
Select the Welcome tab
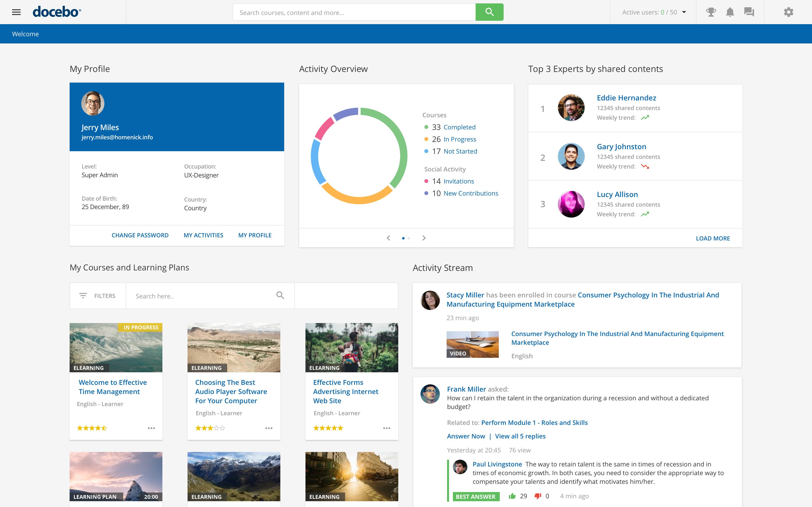point(25,34)
